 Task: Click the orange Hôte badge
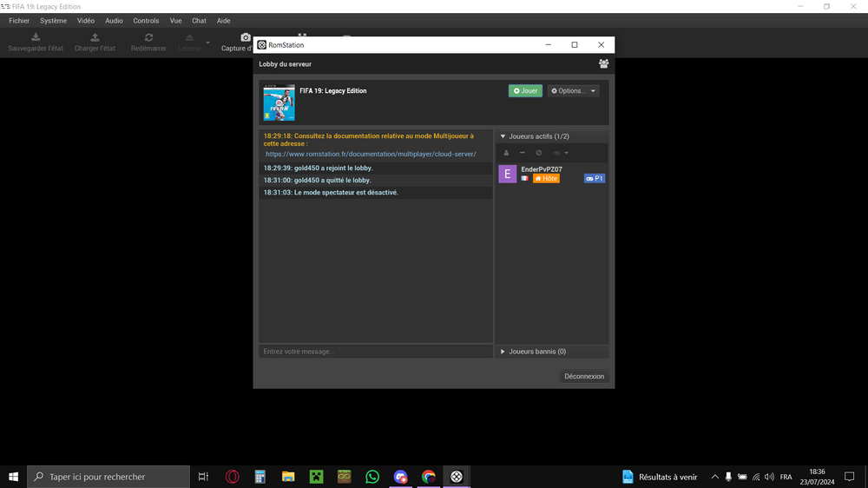coord(546,179)
